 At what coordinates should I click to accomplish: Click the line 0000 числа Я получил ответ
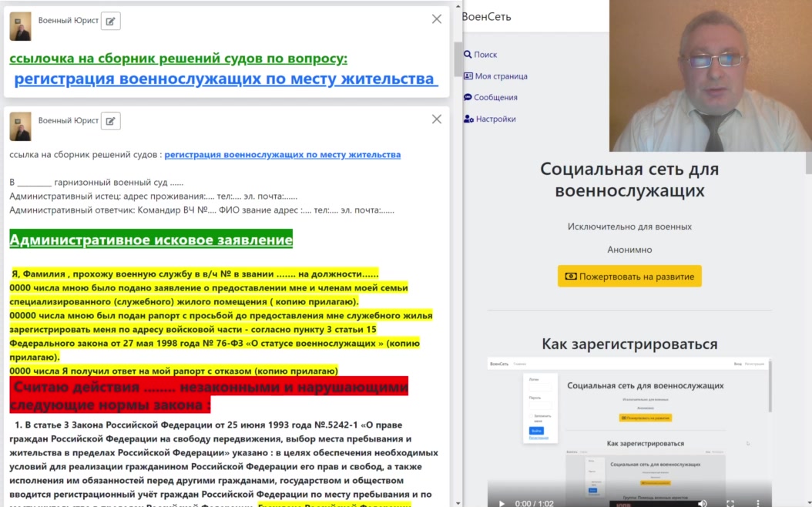173,371
